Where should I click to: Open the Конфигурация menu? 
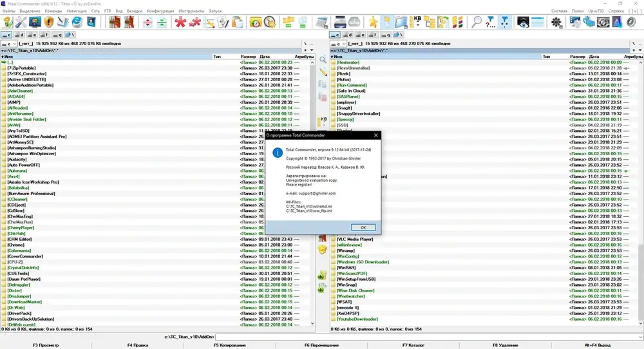point(160,11)
